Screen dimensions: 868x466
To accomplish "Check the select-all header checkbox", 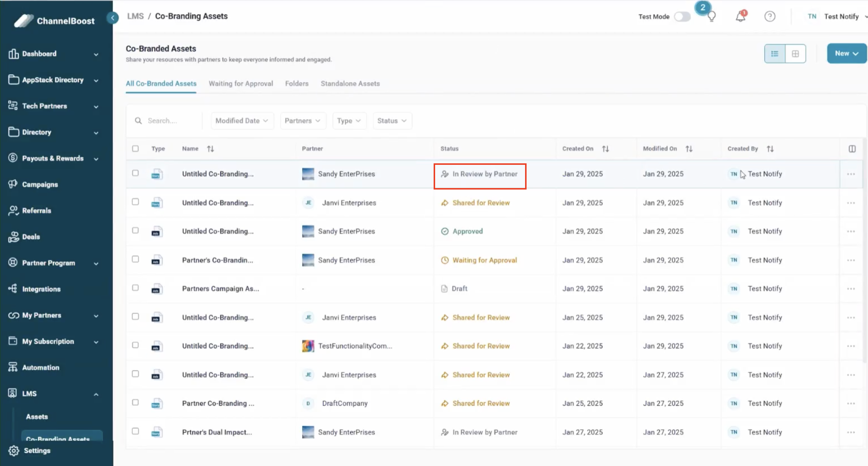I will coord(135,149).
